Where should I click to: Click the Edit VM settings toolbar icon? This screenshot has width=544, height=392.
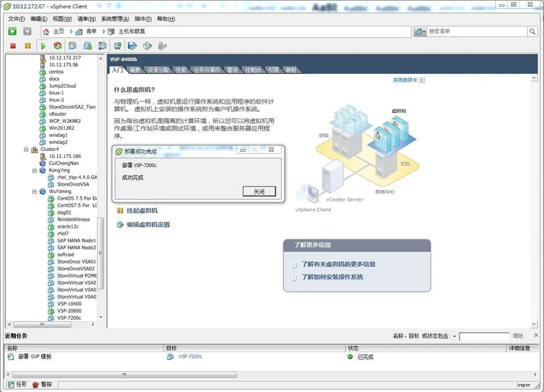point(133,46)
